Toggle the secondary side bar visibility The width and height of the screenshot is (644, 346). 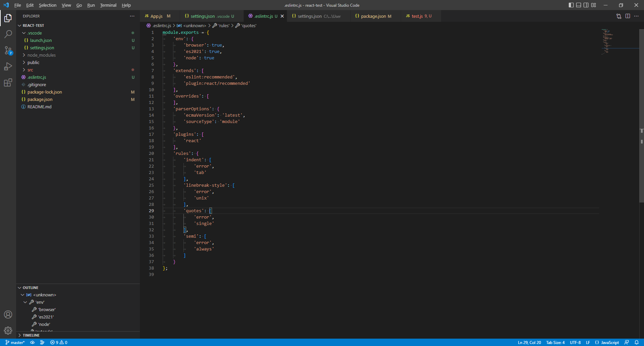click(586, 5)
